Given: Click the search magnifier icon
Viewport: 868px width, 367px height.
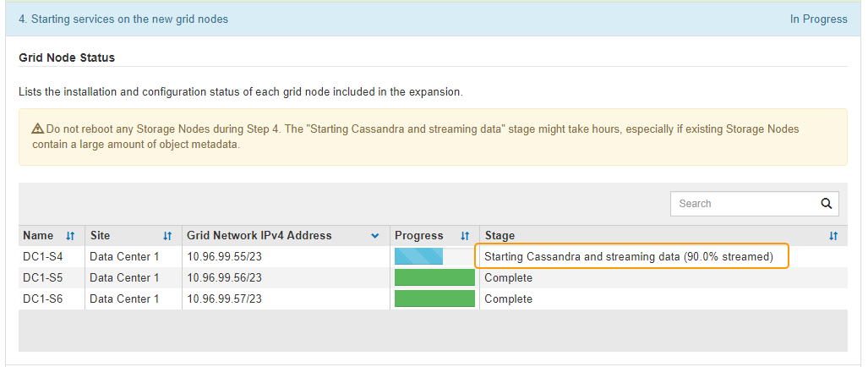Looking at the screenshot, I should point(827,204).
